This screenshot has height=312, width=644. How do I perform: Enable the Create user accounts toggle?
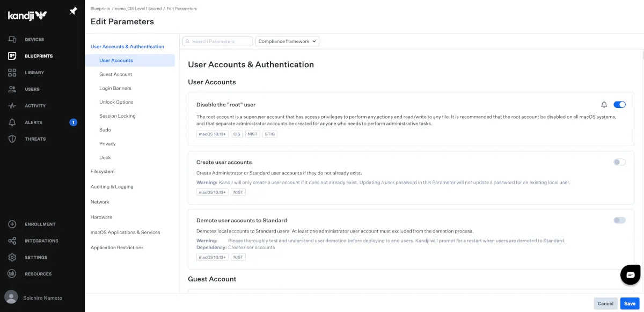click(x=619, y=162)
